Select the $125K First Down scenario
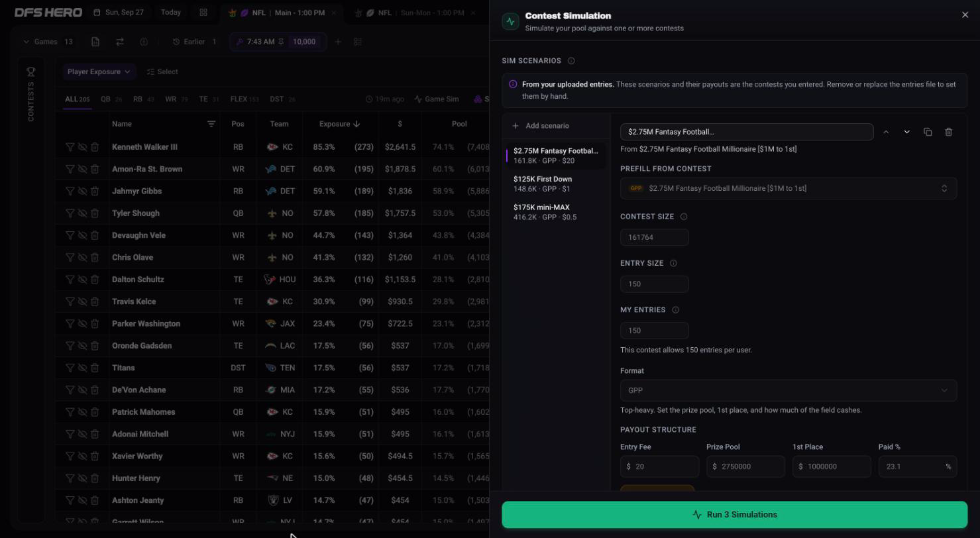980x538 pixels. 555,184
